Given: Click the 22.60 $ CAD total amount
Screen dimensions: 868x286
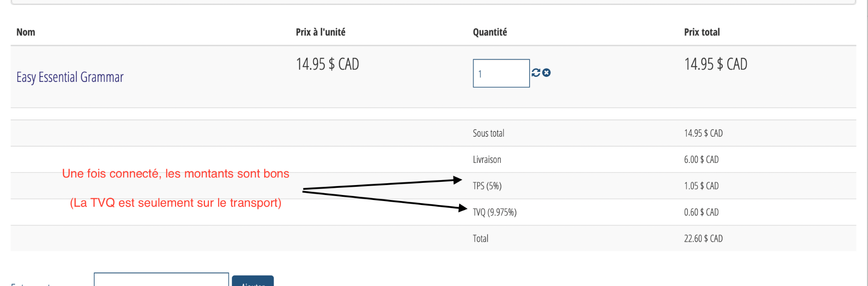Looking at the screenshot, I should (x=703, y=238).
